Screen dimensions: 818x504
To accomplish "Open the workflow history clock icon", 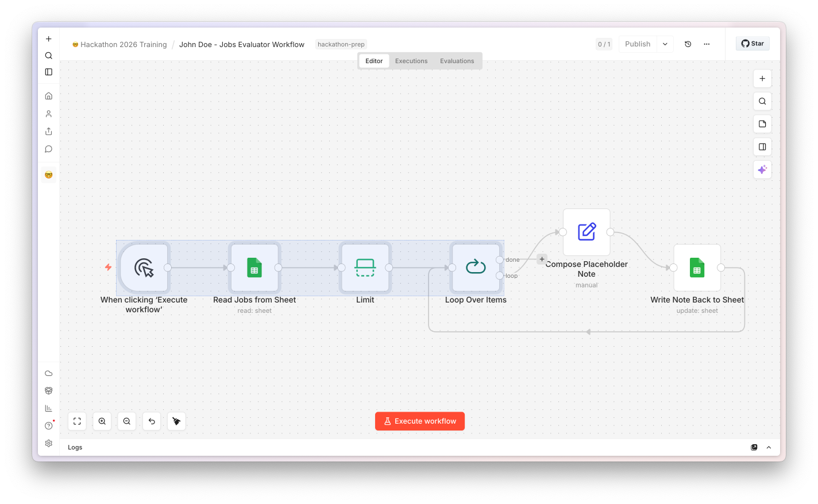I will (x=688, y=44).
